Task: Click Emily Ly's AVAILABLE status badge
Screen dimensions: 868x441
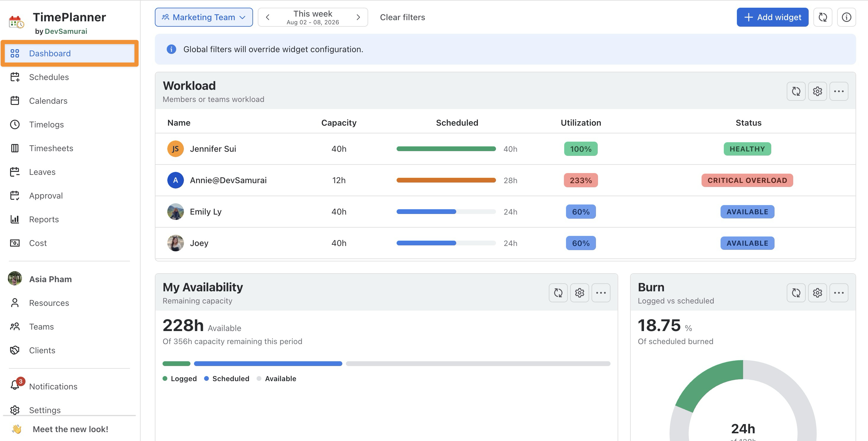Action: [x=747, y=212]
